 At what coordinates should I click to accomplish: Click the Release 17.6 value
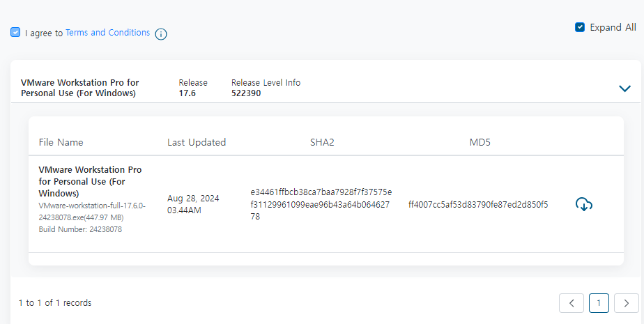click(x=187, y=93)
